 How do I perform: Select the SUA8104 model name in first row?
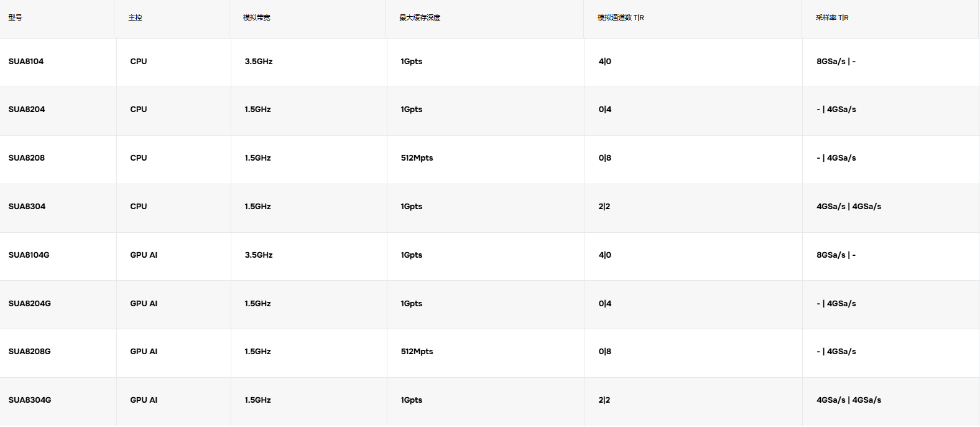(x=26, y=62)
